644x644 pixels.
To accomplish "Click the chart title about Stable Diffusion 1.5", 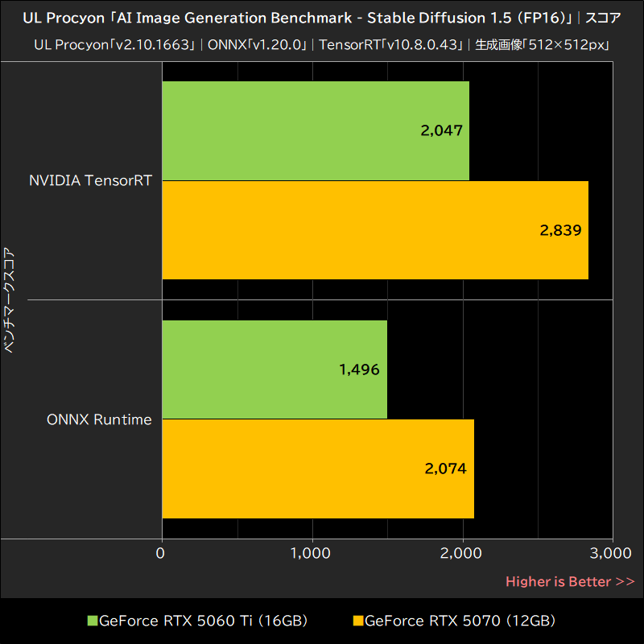I will point(322,18).
